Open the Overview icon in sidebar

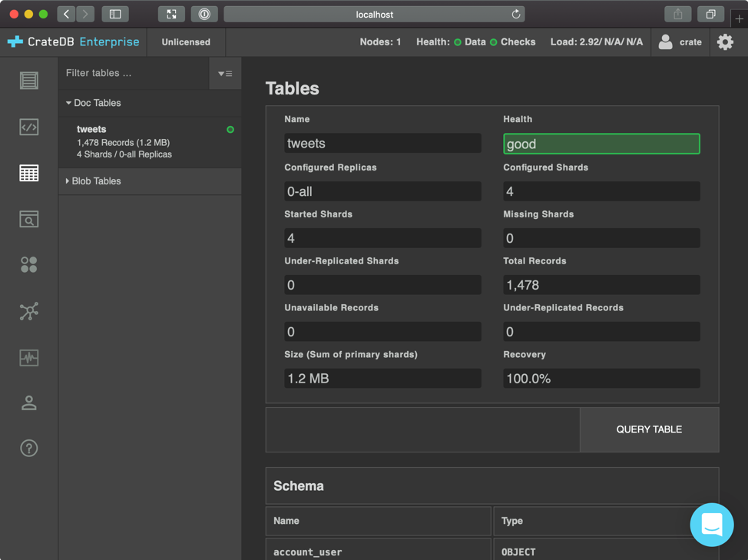(x=29, y=81)
